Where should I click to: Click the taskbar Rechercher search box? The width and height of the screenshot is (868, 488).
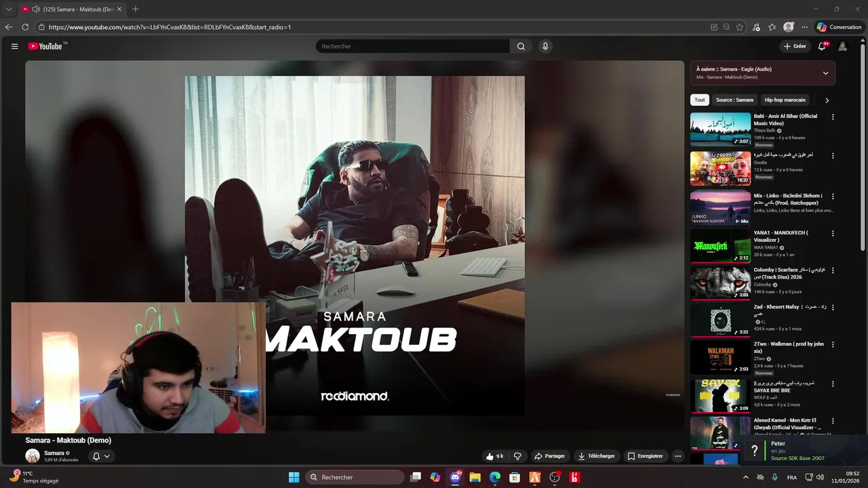pos(355,477)
